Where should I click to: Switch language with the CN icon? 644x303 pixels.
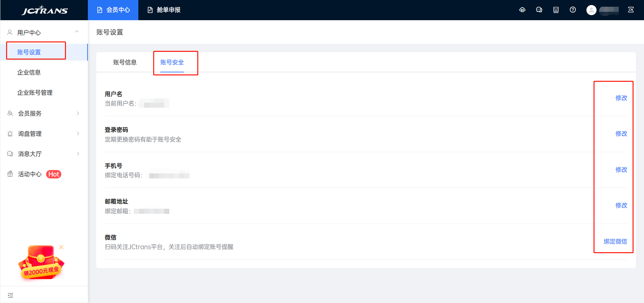tap(631, 10)
